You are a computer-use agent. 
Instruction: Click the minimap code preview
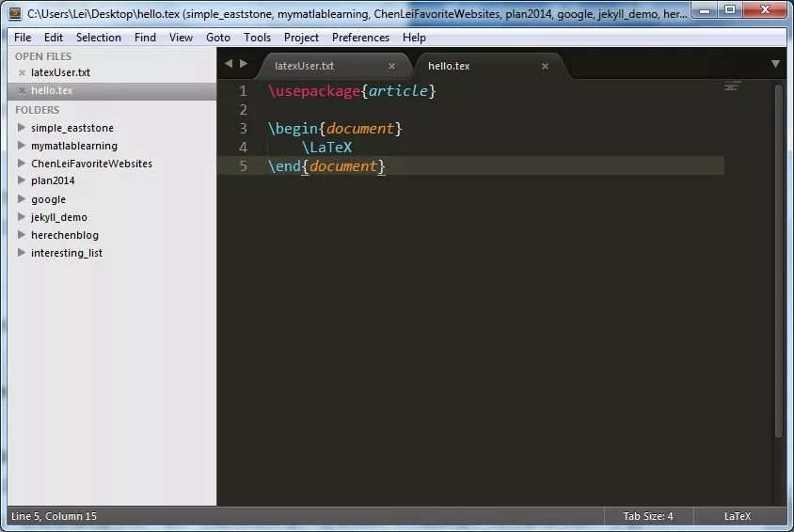[732, 86]
